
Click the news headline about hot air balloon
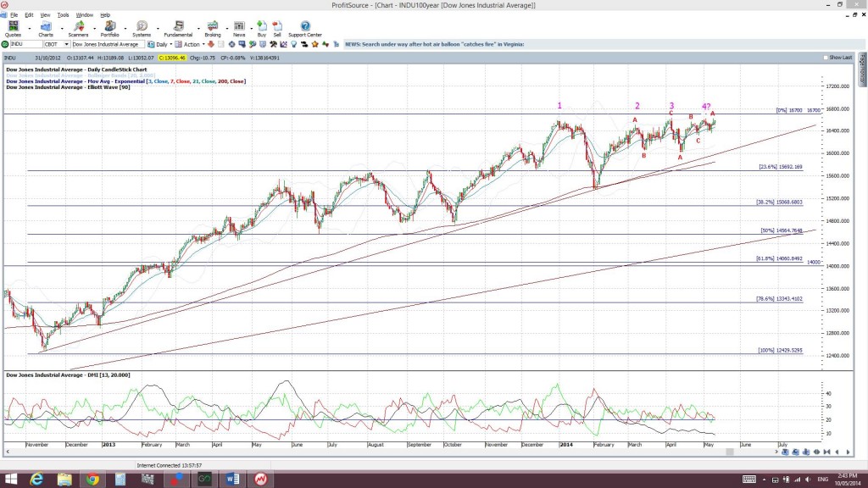point(435,44)
